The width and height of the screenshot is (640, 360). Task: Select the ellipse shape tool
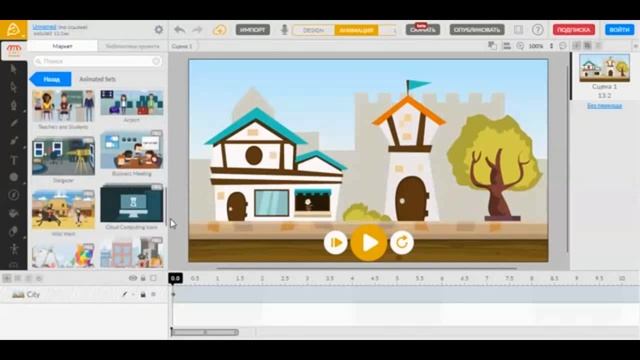pyautogui.click(x=13, y=177)
